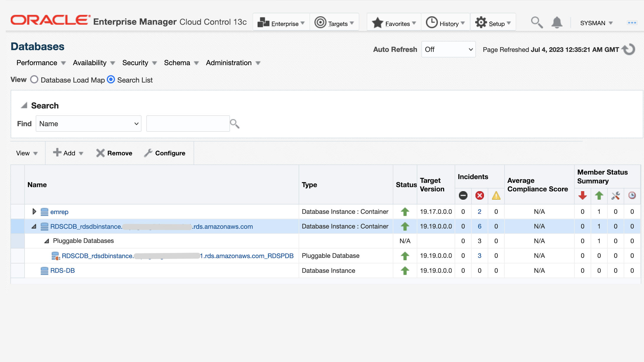Click the blue accessibility dots icon at top right
The image size is (644, 362).
632,23
